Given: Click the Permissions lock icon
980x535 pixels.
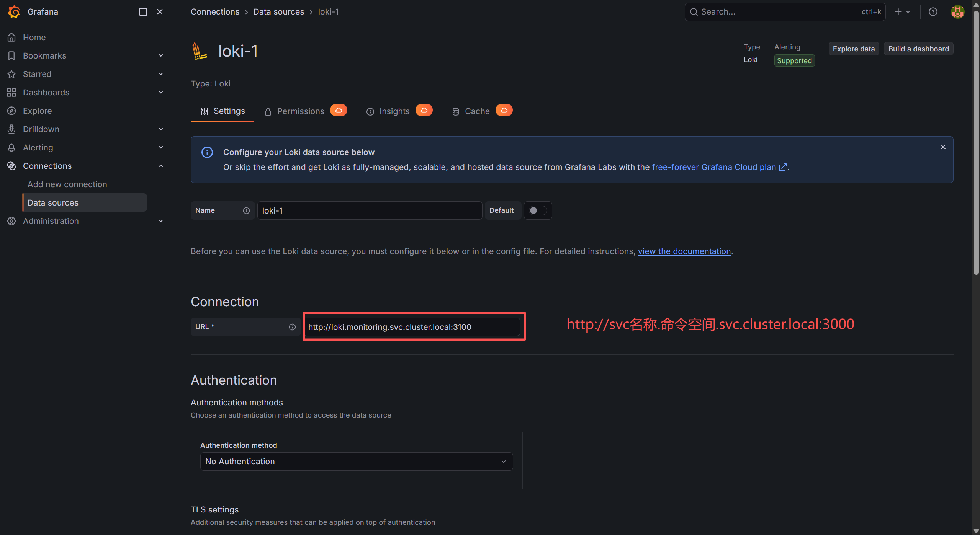Looking at the screenshot, I should [268, 112].
